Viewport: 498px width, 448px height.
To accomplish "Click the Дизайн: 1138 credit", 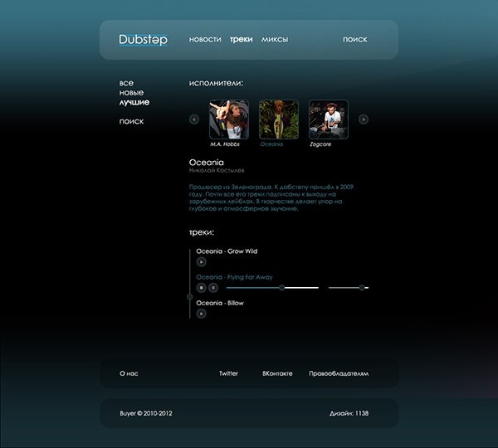I will 349,413.
